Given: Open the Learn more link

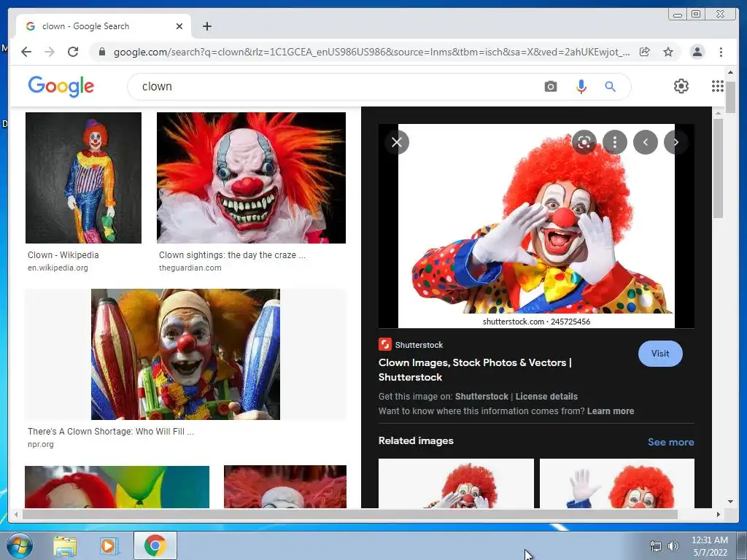Looking at the screenshot, I should (x=611, y=411).
